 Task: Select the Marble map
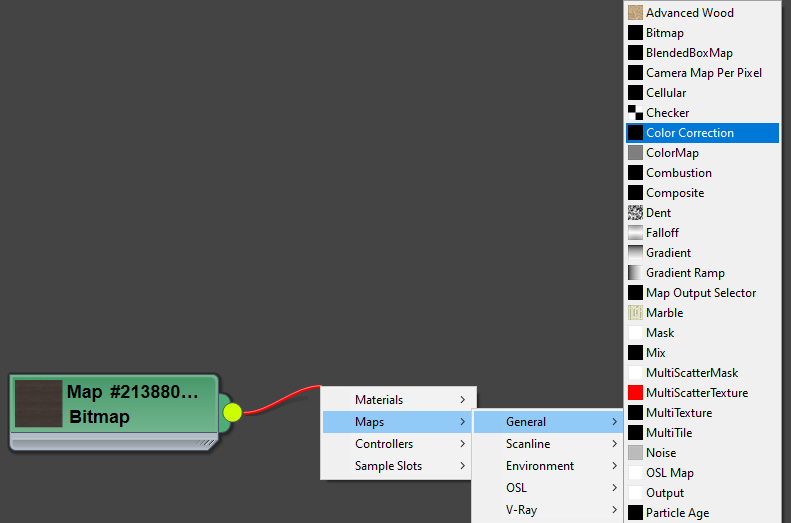coord(702,313)
